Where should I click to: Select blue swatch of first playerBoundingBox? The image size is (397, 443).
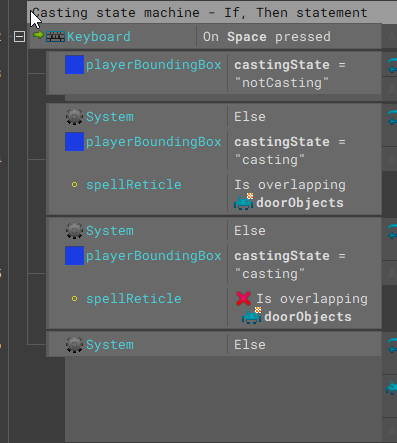point(74,65)
